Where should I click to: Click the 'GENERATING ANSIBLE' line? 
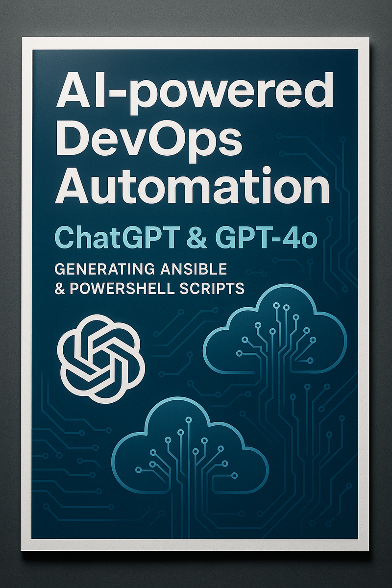141,269
